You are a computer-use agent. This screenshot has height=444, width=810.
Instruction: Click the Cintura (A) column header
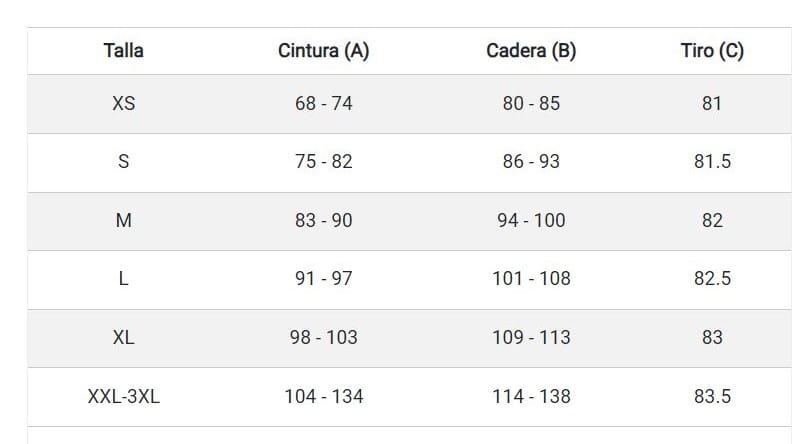point(323,51)
